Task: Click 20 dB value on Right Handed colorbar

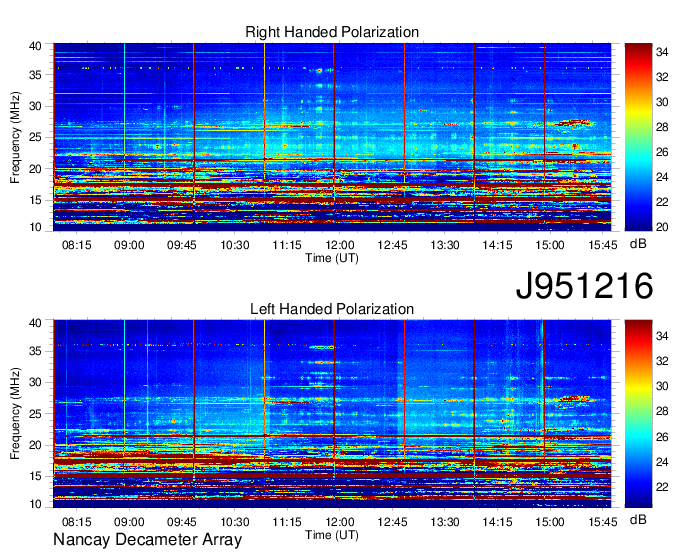Action: [x=662, y=227]
